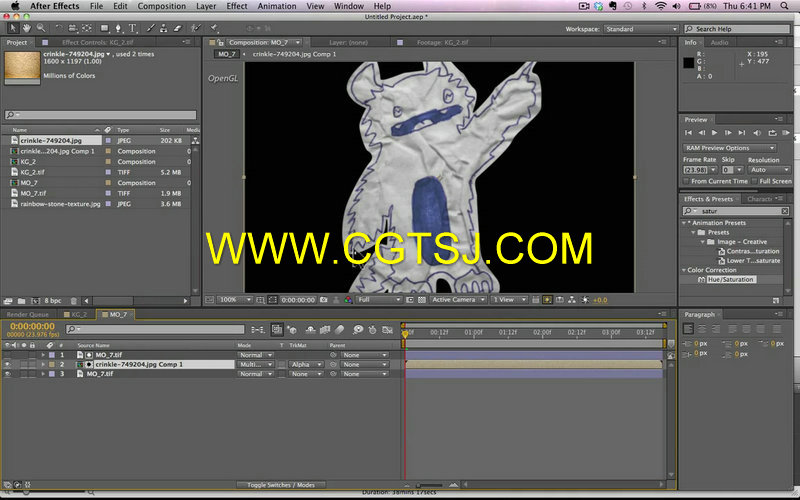This screenshot has height=500, width=800.
Task: Select the Puppet Pin tool
Action: [214, 29]
